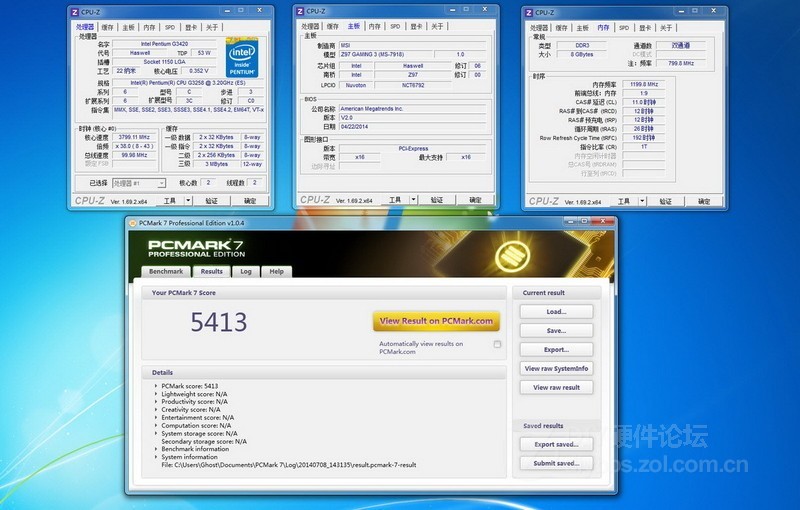Enable automatically view results on PCMark.com
Screen dimensions: 800x510
[x=497, y=344]
